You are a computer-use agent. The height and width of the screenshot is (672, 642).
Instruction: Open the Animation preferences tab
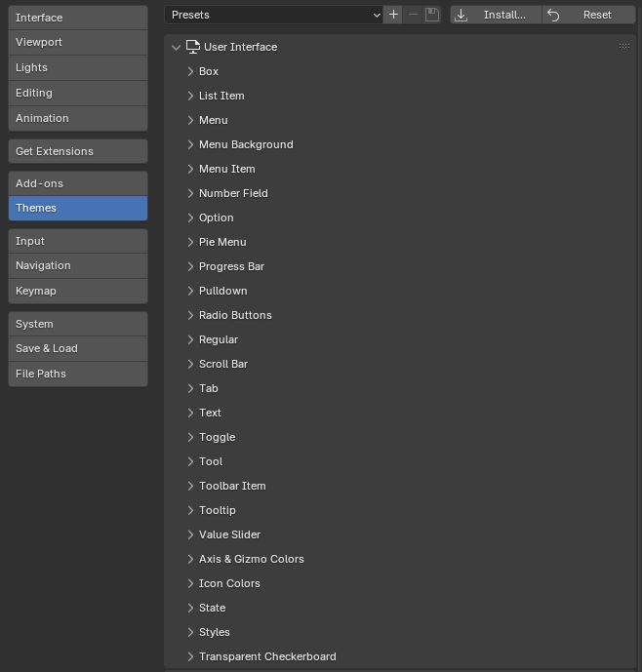(x=78, y=118)
